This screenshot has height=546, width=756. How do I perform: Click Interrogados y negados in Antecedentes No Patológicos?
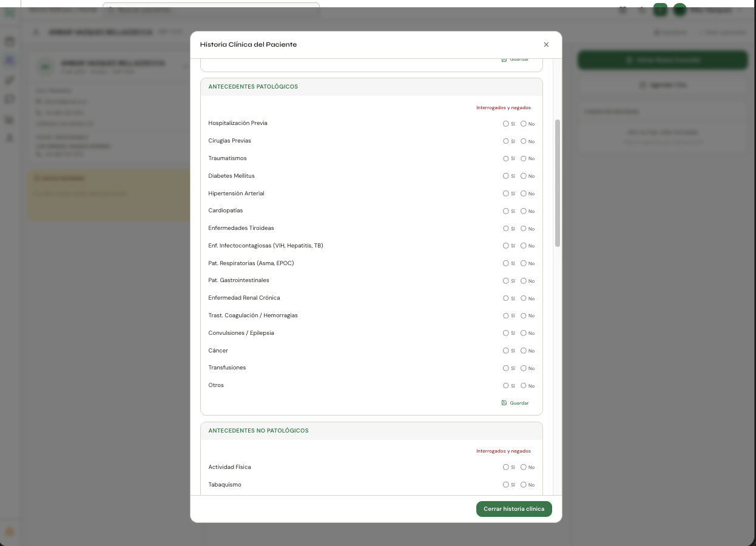point(503,451)
